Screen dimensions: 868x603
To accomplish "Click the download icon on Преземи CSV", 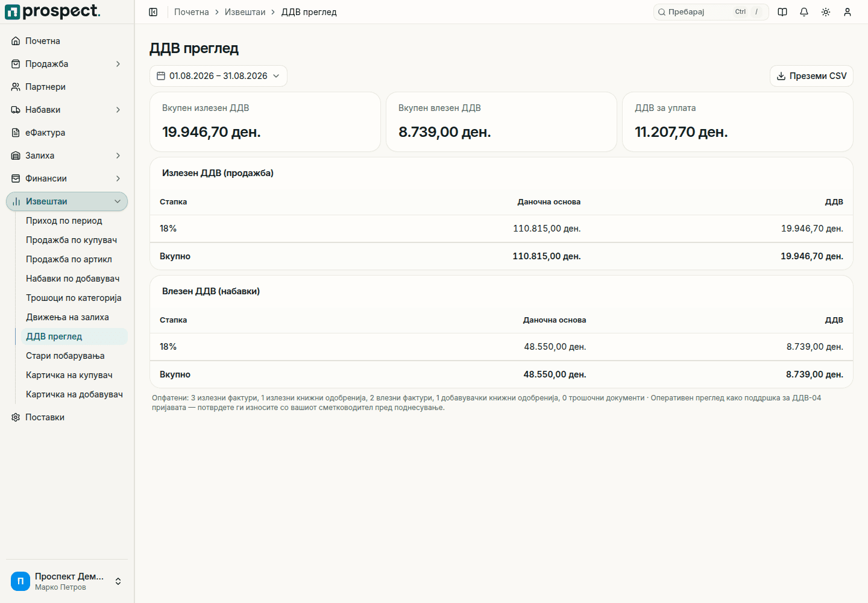I will coord(781,76).
